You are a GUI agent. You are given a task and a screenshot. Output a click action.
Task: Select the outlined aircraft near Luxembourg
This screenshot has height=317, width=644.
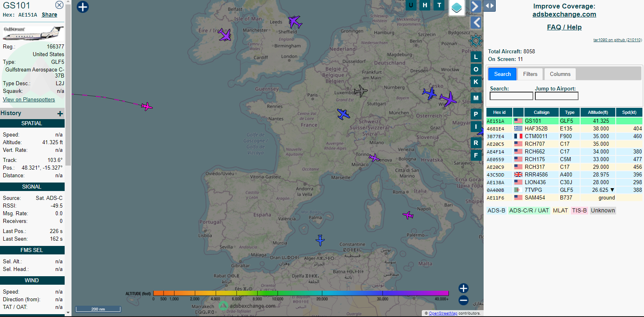[360, 90]
